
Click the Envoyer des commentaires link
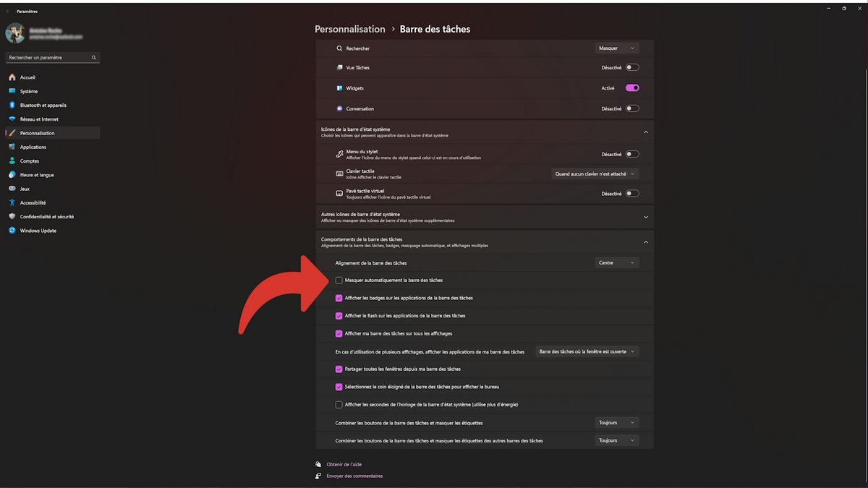click(x=354, y=476)
